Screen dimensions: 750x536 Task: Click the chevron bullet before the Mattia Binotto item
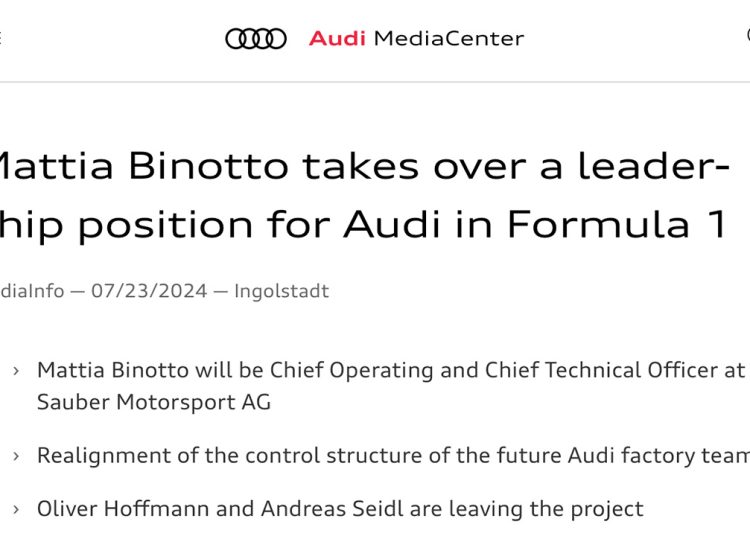16,371
